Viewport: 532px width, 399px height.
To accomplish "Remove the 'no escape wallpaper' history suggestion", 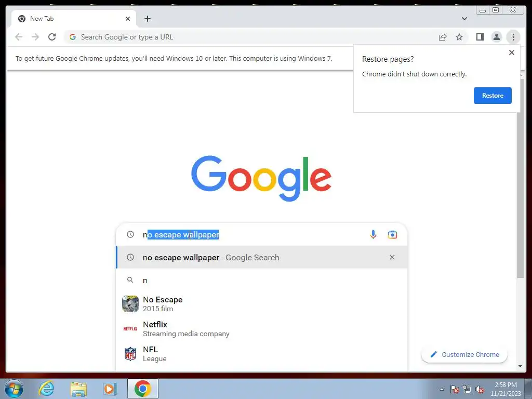I will tap(392, 257).
